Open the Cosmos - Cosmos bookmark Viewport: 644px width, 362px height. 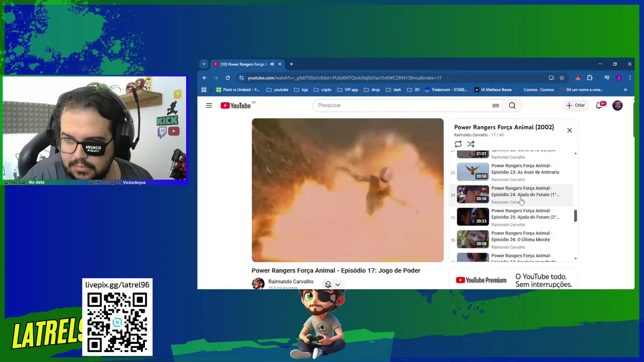(535, 90)
